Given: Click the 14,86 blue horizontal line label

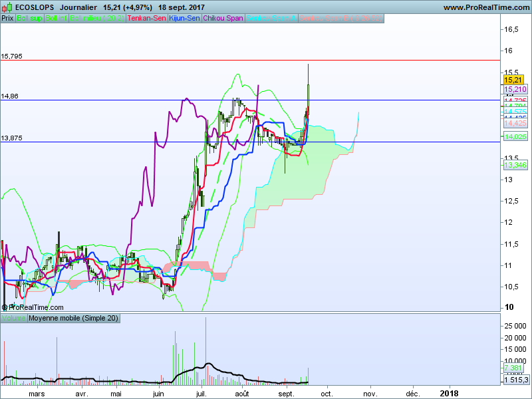Looking at the screenshot, I should tap(9, 96).
